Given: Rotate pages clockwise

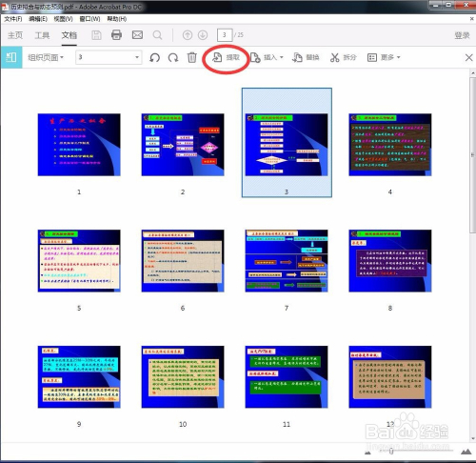Looking at the screenshot, I should (173, 57).
